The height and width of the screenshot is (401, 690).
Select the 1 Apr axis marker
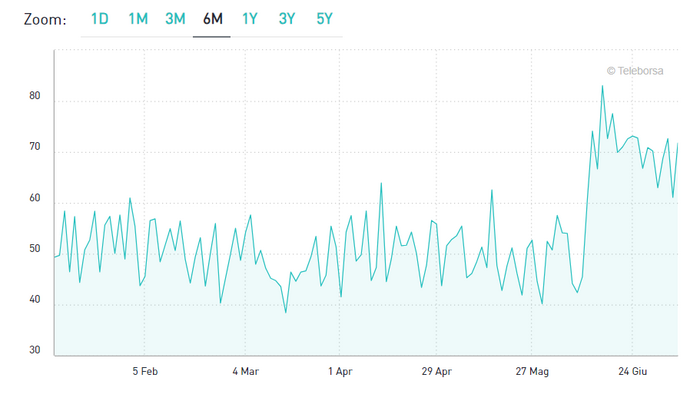(340, 371)
